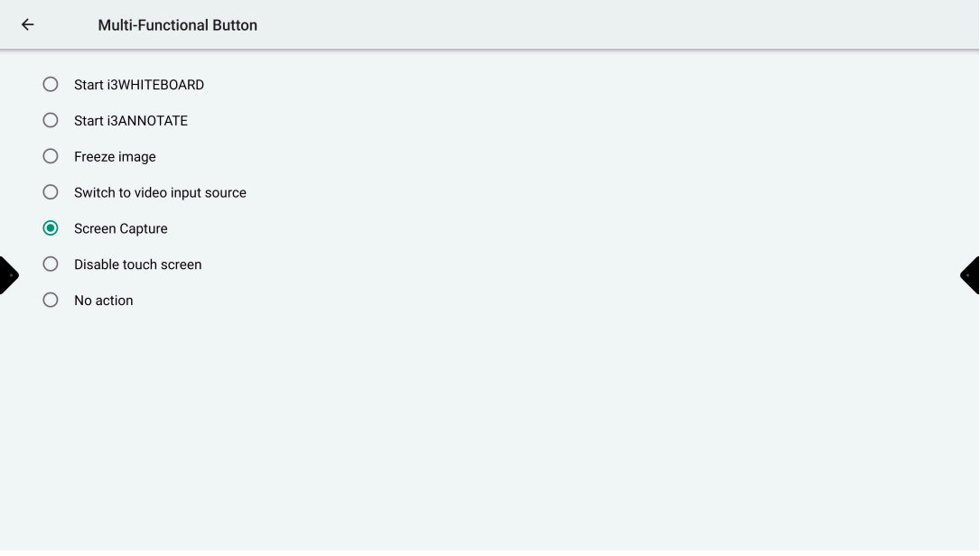
Task: Enable the Disable touch screen radio option
Action: 51,264
